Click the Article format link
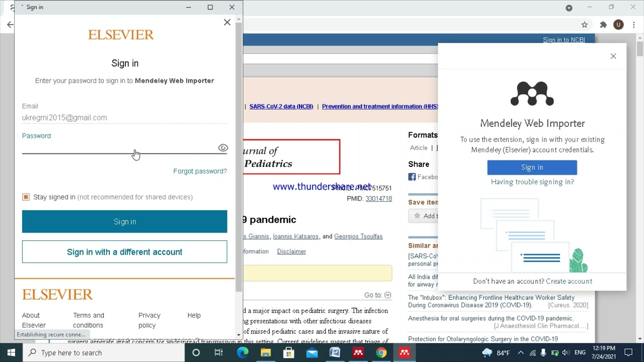The height and width of the screenshot is (362, 644). pos(419,148)
